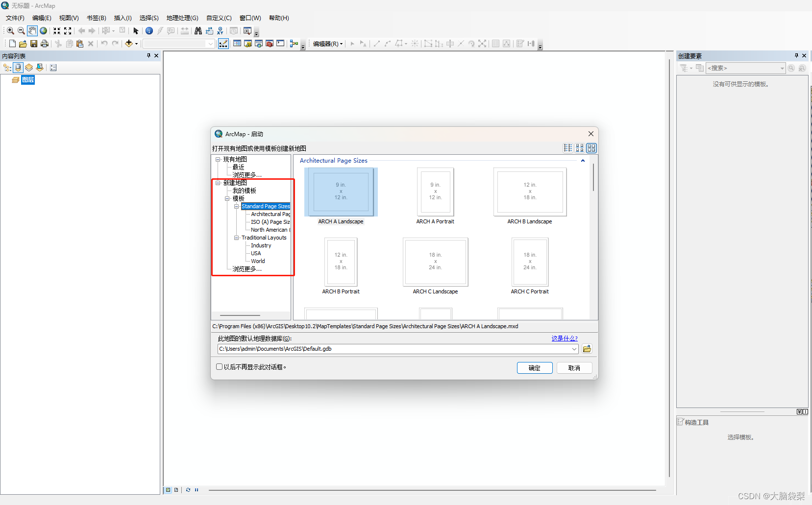Open the 地理处理(G) menu
812x505 pixels.
coord(182,18)
